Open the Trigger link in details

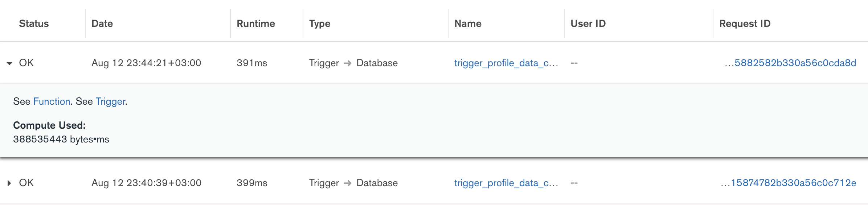pyautogui.click(x=110, y=101)
